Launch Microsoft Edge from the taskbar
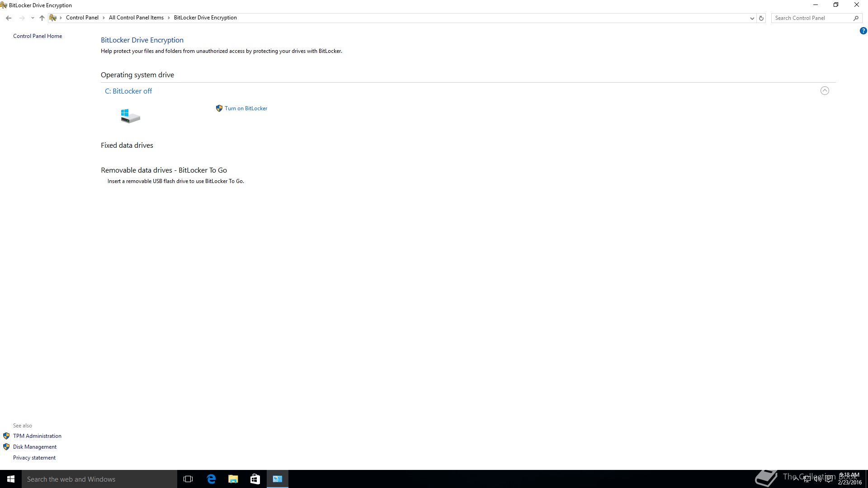 click(x=211, y=479)
